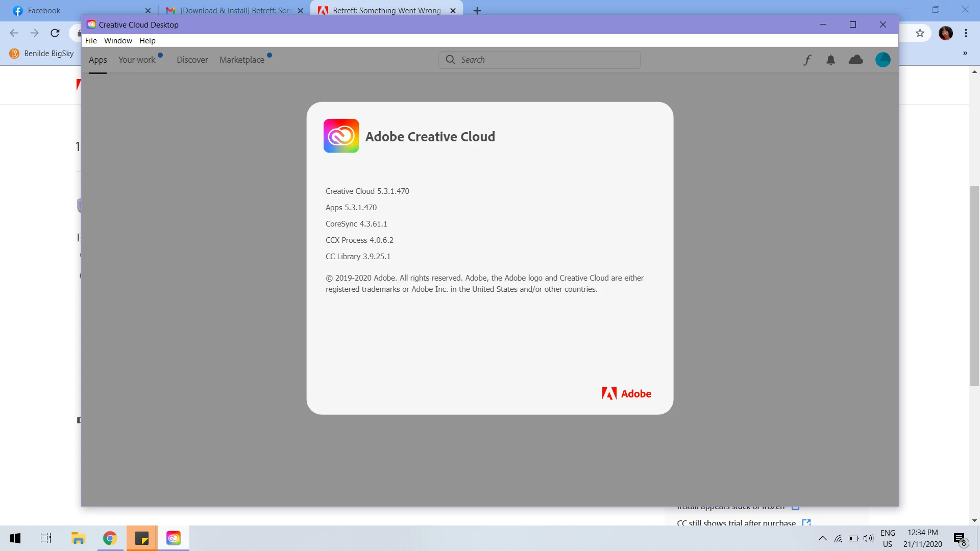Bookmark this page with star icon
Screen dimensions: 980x551
(x=920, y=33)
